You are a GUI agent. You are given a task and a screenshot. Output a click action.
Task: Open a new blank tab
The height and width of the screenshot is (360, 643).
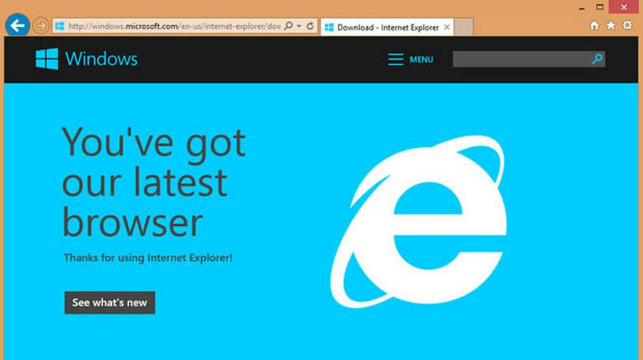[x=463, y=27]
